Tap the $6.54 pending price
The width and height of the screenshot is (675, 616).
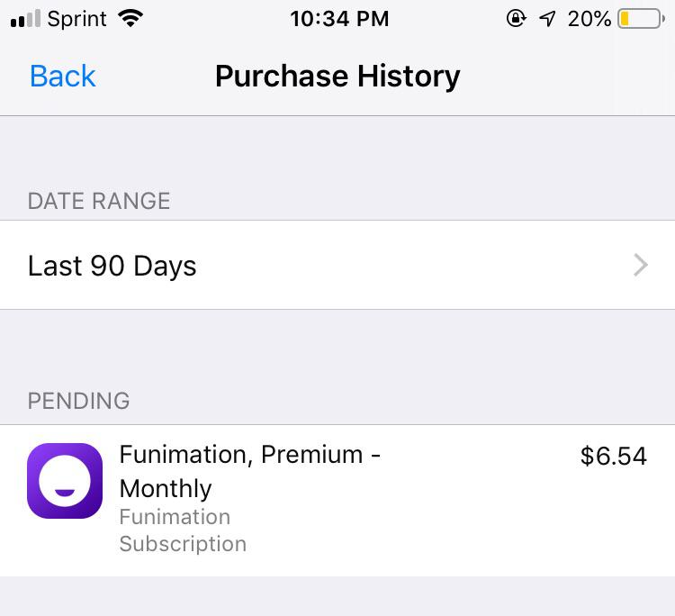point(614,456)
